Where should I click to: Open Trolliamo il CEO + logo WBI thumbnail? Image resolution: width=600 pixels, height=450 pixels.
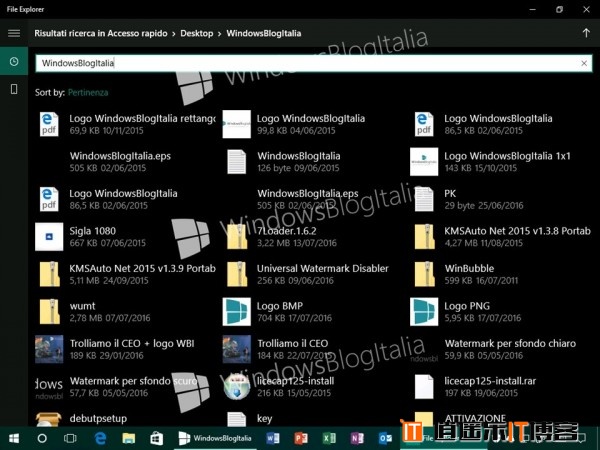click(x=49, y=349)
